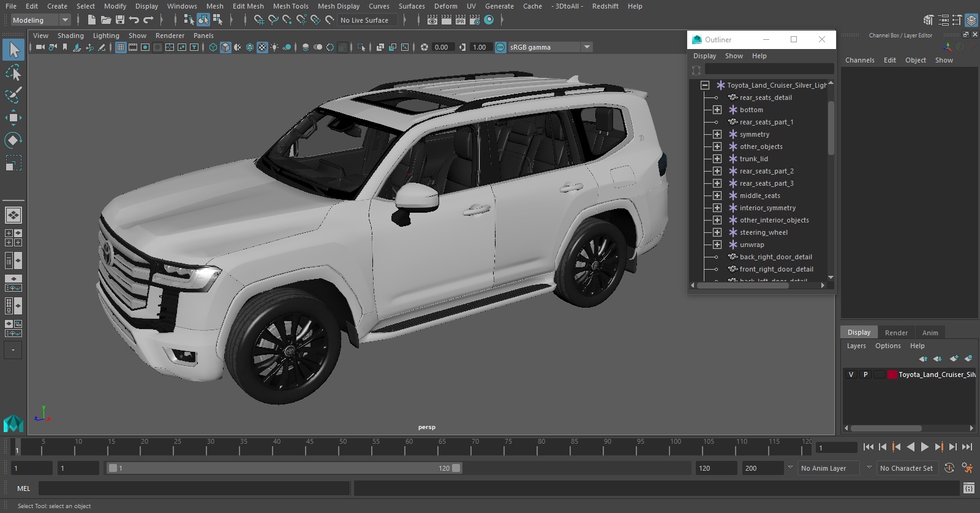Toggle layer playback P box

click(x=865, y=374)
